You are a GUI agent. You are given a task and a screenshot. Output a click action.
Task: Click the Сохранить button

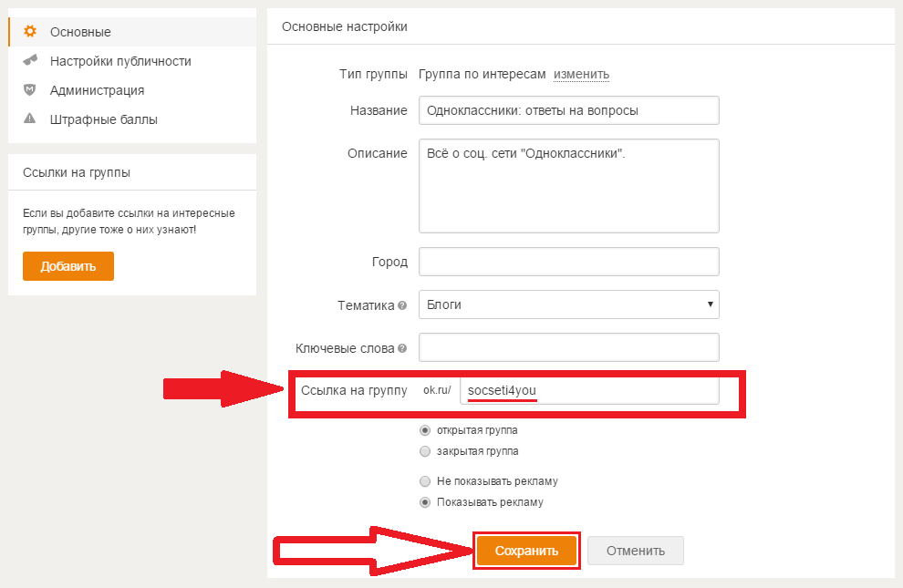tap(526, 551)
